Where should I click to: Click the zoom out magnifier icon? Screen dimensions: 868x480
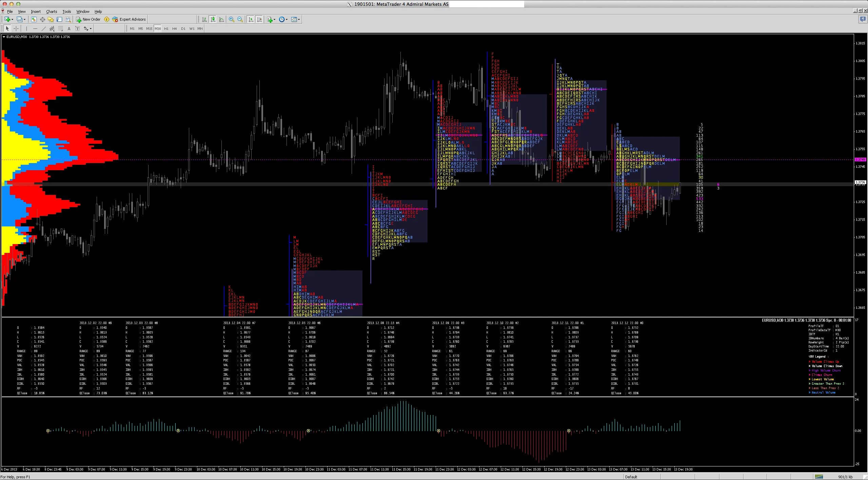click(241, 19)
